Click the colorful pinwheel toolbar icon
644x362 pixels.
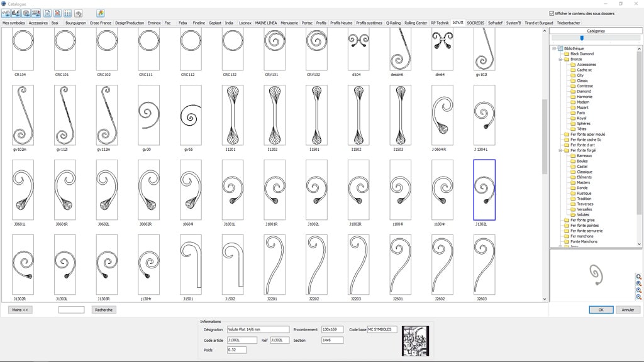click(101, 13)
